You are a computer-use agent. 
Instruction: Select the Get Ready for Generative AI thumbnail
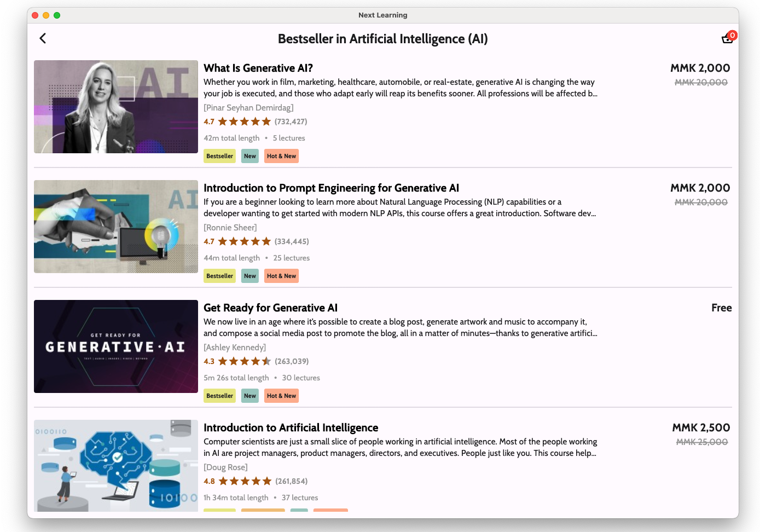click(x=116, y=346)
